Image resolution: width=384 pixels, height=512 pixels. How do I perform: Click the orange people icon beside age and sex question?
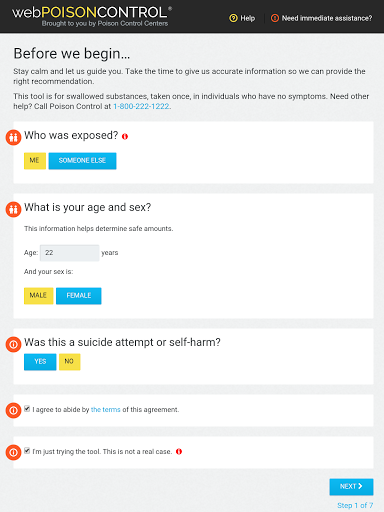tap(13, 209)
